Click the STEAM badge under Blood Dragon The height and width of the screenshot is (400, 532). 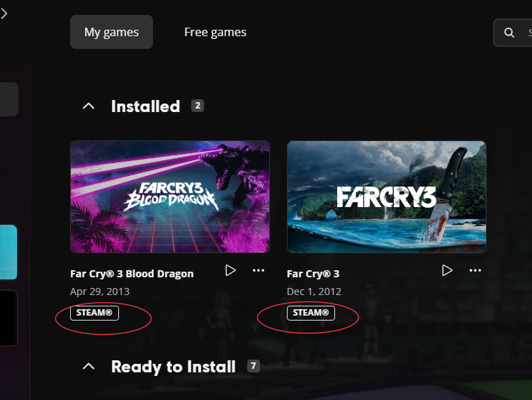point(94,313)
